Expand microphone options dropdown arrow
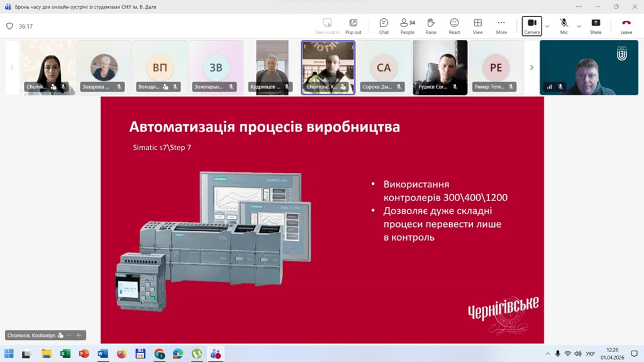The width and height of the screenshot is (644, 362). 579,26
